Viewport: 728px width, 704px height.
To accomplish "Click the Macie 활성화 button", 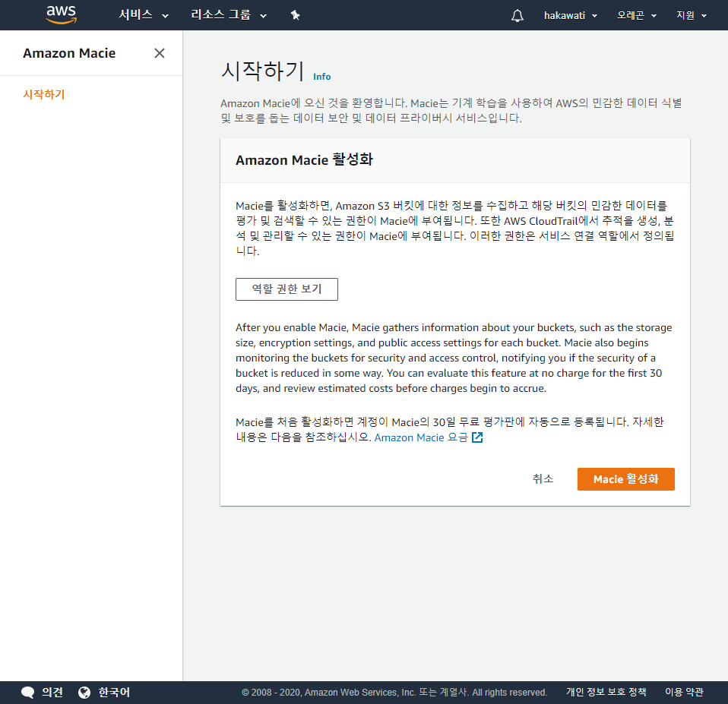I will pos(626,479).
